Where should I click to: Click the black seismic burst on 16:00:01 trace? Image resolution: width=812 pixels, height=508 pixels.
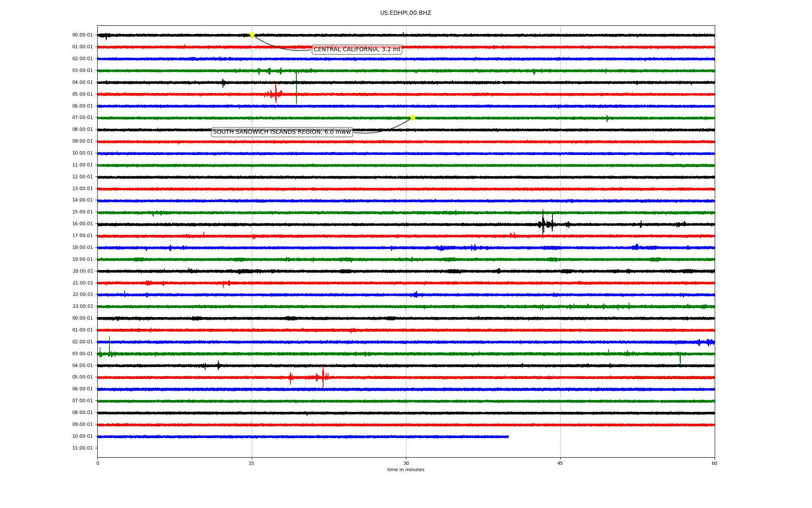pos(543,224)
